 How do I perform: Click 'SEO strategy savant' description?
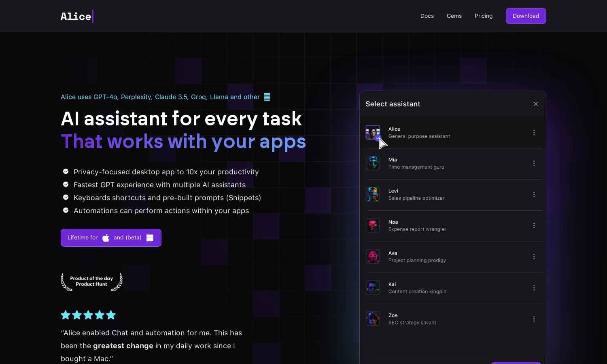tap(412, 323)
